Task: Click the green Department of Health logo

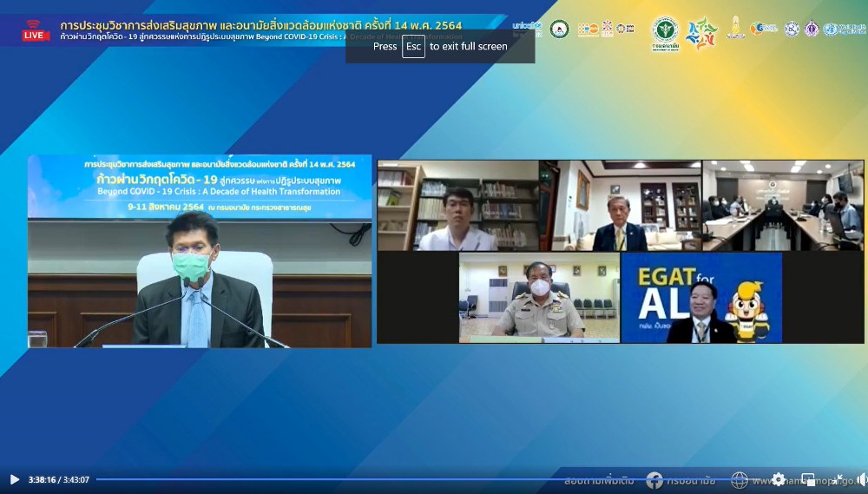Action: click(665, 33)
